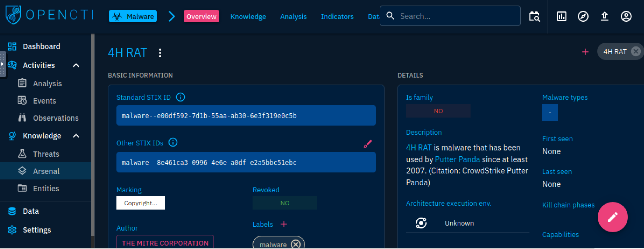Switch to the Knowledge tab
This screenshot has height=249, width=644.
[248, 17]
